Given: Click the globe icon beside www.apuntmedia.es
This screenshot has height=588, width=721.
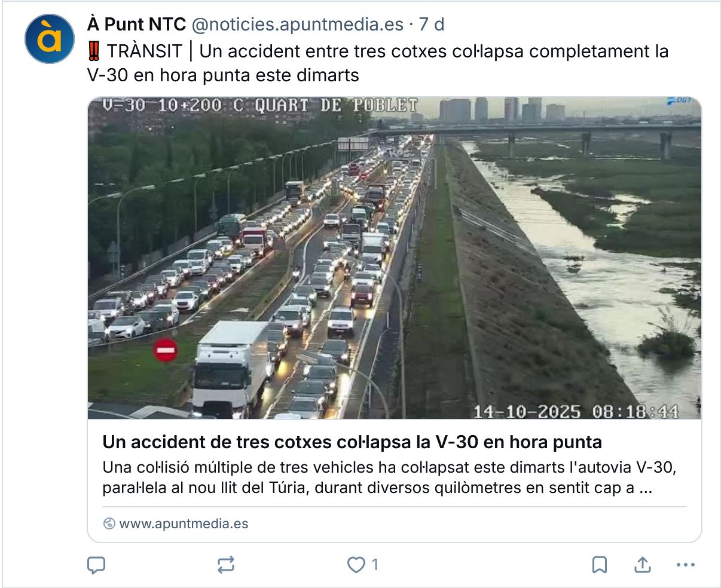Looking at the screenshot, I should point(109,524).
